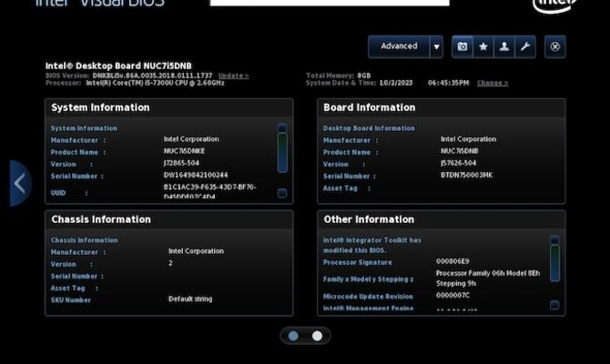
Task: Open favorites with the star icon
Action: (483, 46)
